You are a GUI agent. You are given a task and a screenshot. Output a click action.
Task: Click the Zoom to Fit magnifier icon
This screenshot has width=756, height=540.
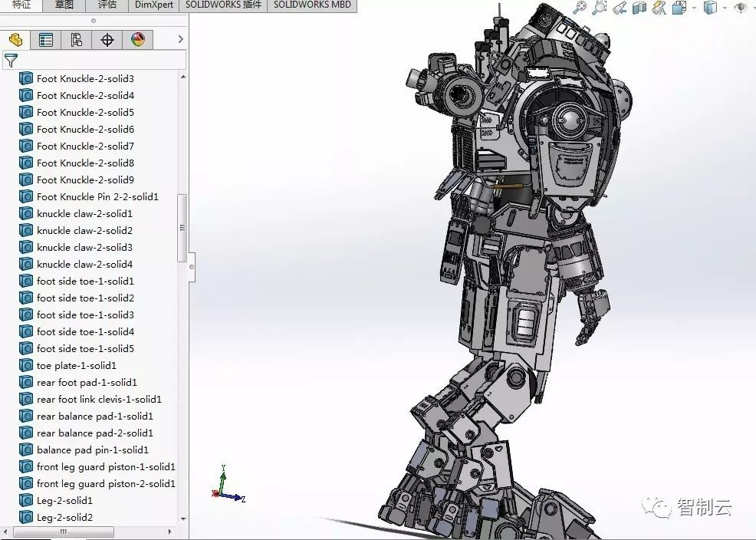(x=580, y=7)
